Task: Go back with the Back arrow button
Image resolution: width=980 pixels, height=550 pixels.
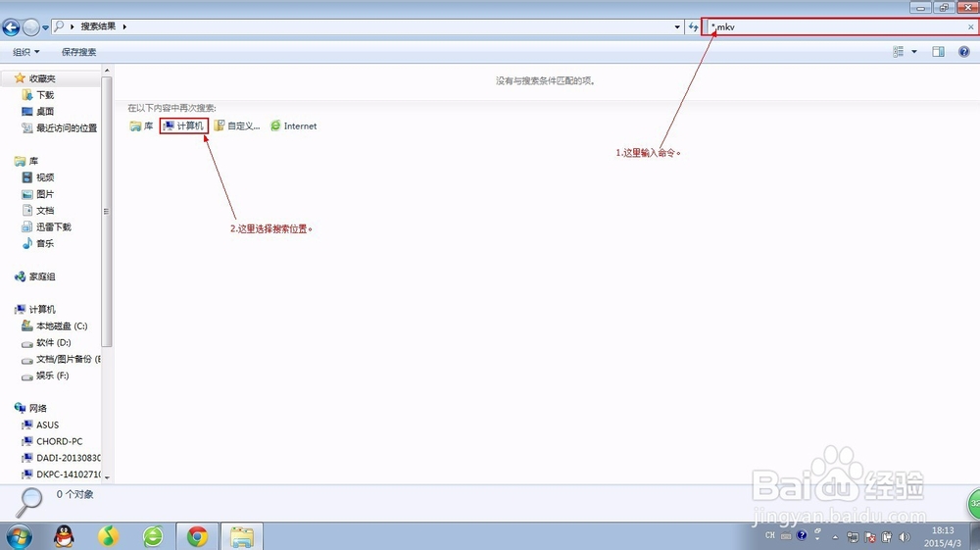Action: 11,26
